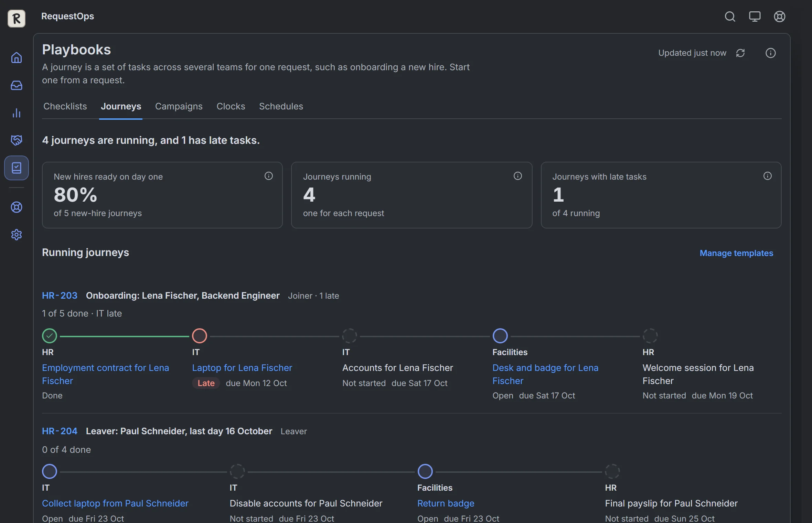812x523 pixels.
Task: Select the Journeys tab
Action: coord(121,106)
